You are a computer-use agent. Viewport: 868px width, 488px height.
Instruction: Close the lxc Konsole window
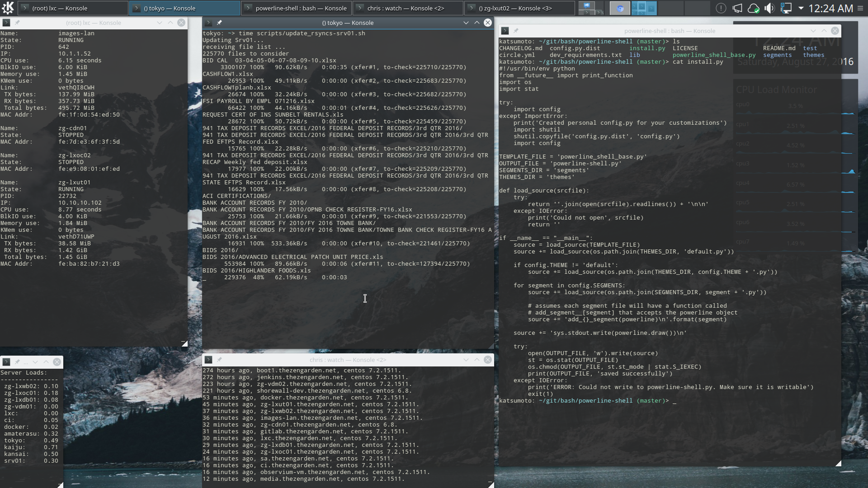pyautogui.click(x=181, y=23)
